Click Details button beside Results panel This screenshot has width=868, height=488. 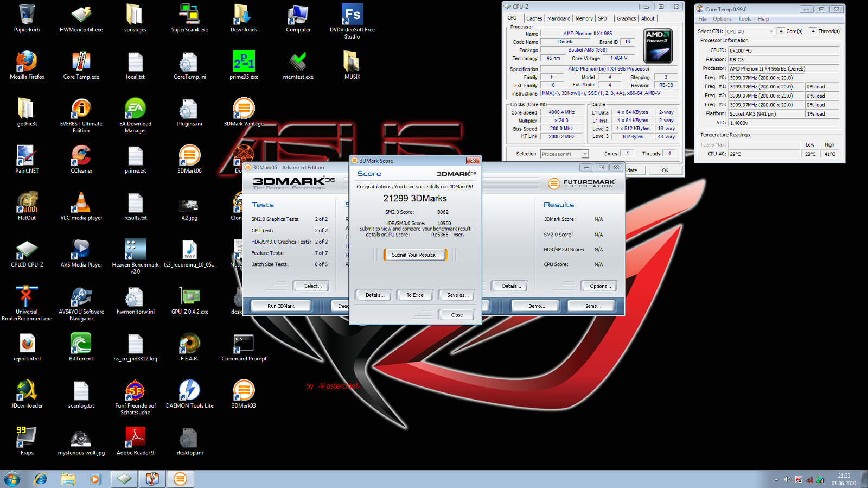[511, 286]
